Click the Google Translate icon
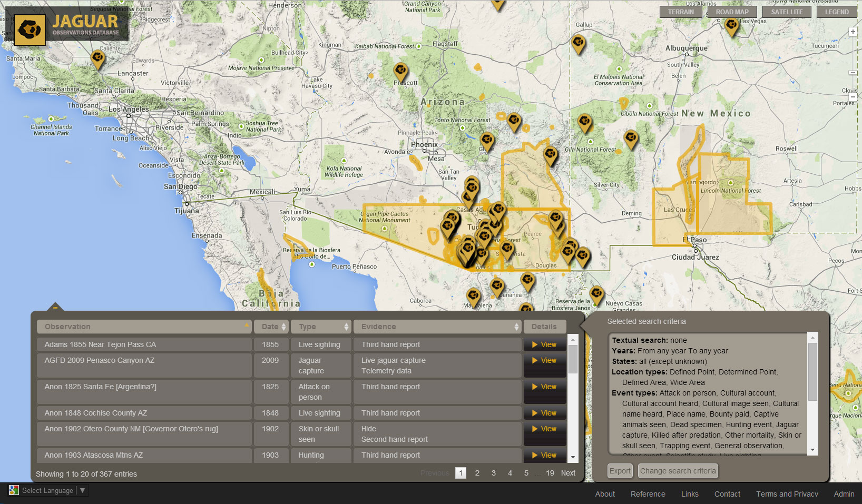The image size is (862, 504). (14, 490)
